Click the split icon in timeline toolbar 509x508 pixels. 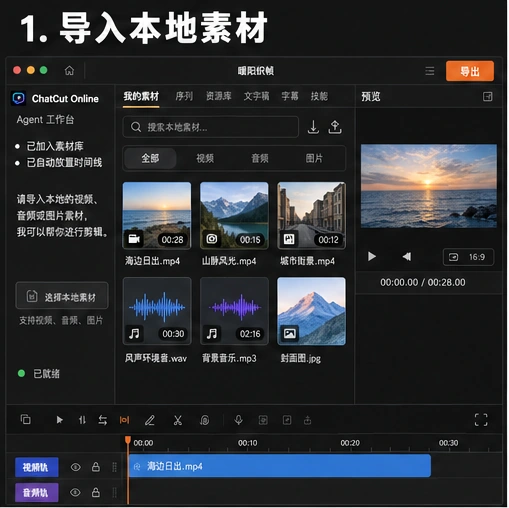pyautogui.click(x=82, y=420)
